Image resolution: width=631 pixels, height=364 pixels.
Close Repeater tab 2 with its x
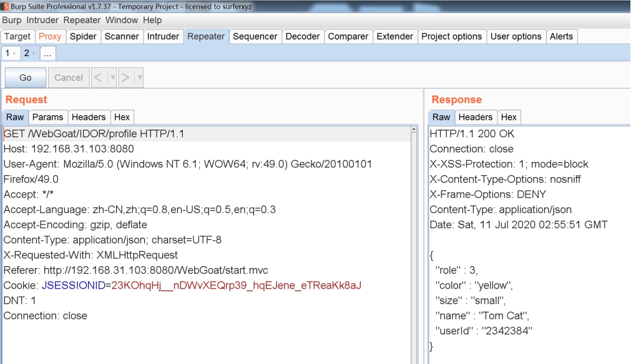(x=34, y=54)
